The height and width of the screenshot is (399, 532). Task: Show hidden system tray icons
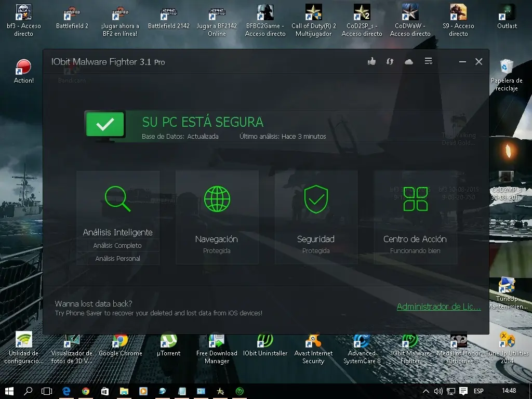[x=425, y=391]
